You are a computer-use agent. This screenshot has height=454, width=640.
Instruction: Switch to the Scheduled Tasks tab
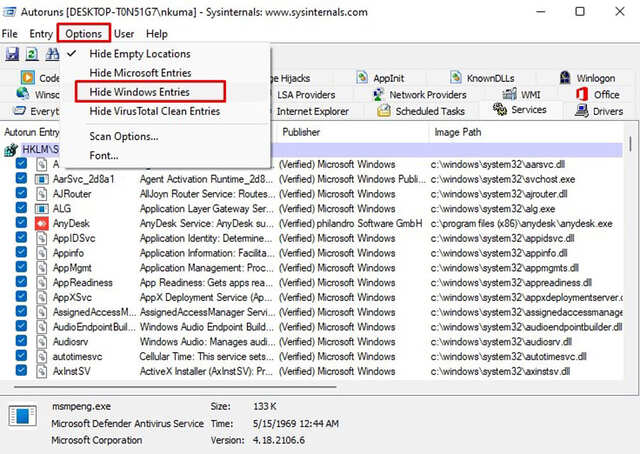425,111
